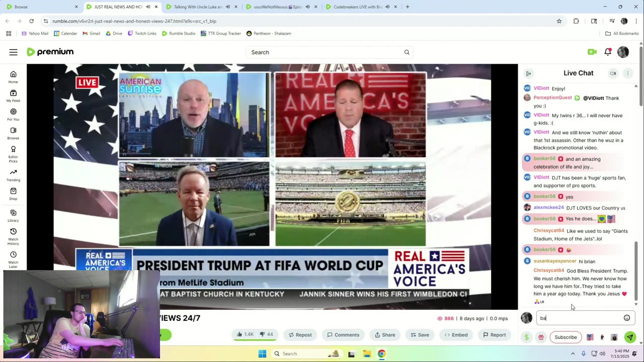
Task: Open the Rumble Studio bookmark
Action: click(179, 33)
